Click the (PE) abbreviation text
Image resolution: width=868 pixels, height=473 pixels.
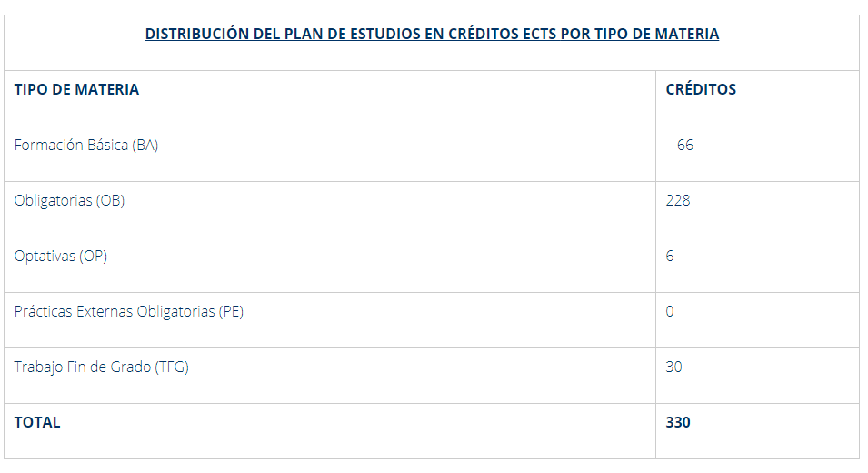pos(231,312)
